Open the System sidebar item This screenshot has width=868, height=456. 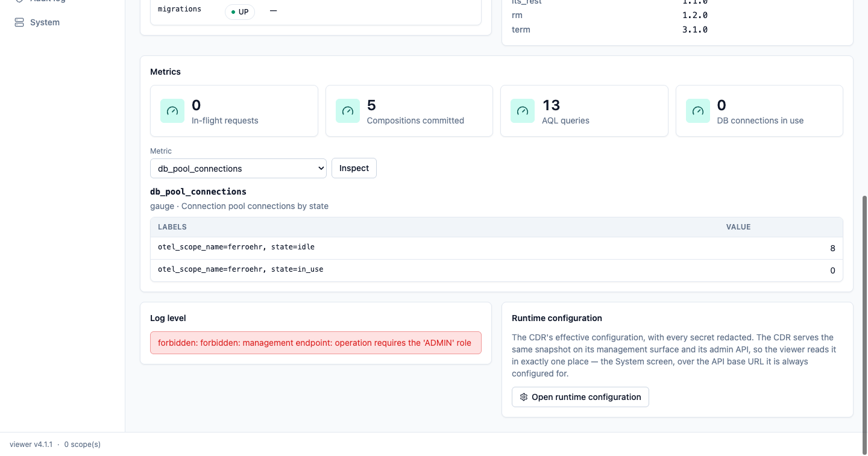(62, 22)
